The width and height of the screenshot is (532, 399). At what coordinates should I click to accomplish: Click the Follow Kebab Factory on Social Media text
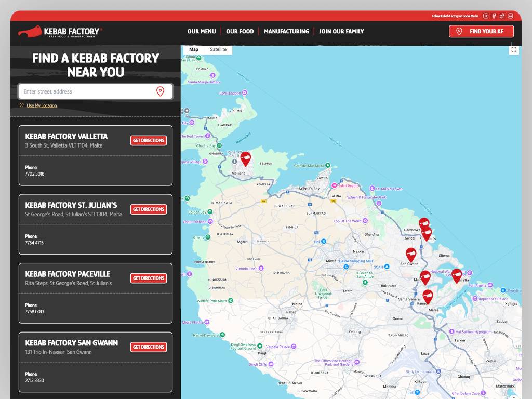click(x=455, y=16)
